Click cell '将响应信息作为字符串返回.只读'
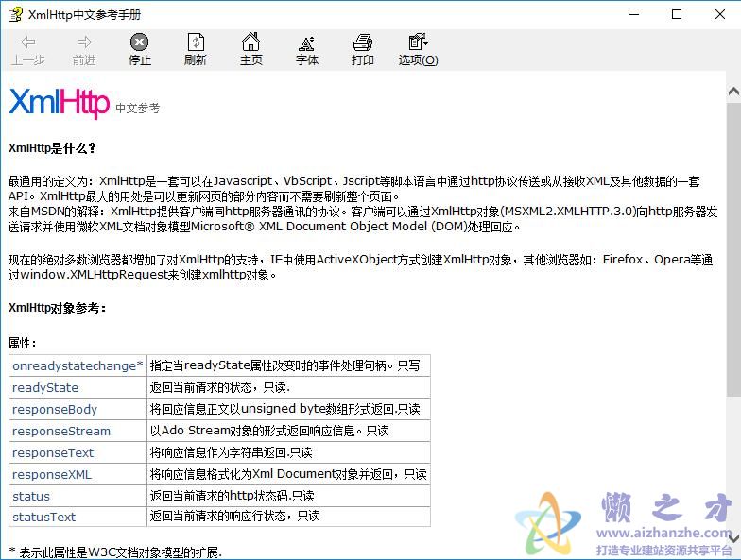The image size is (741, 560). click(x=289, y=453)
